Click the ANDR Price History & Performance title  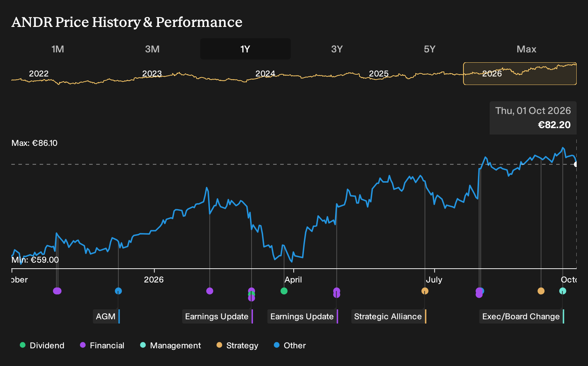point(127,22)
